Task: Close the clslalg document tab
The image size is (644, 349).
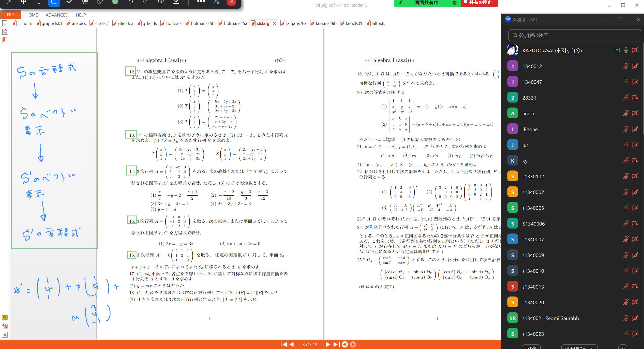Action: pos(274,23)
